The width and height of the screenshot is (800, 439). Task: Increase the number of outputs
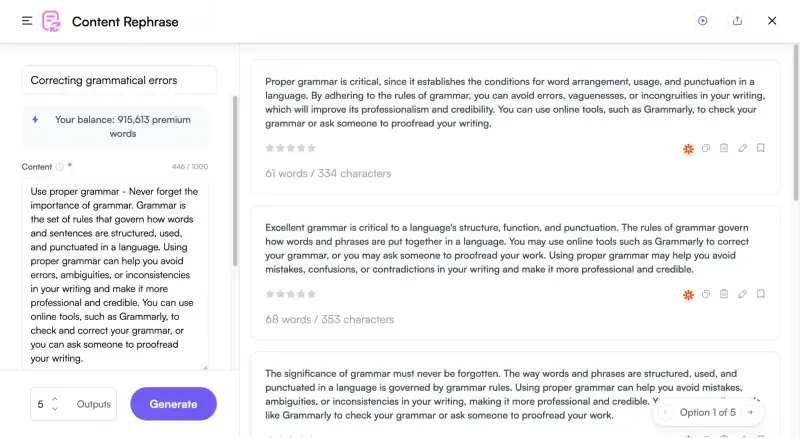[55, 399]
